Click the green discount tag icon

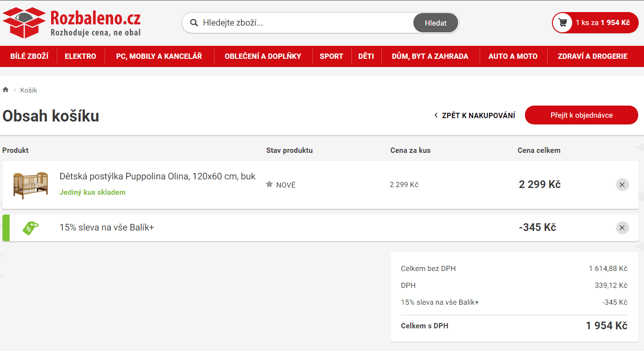coord(30,228)
